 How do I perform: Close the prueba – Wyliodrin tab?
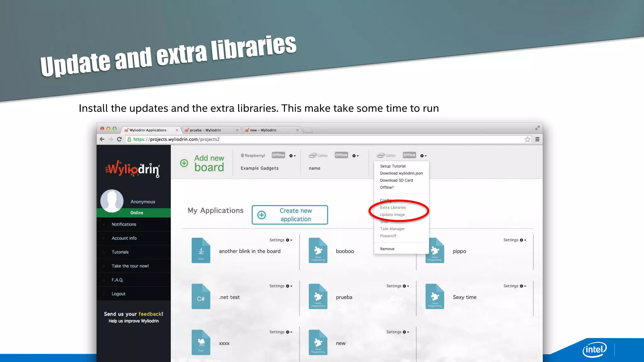[237, 130]
